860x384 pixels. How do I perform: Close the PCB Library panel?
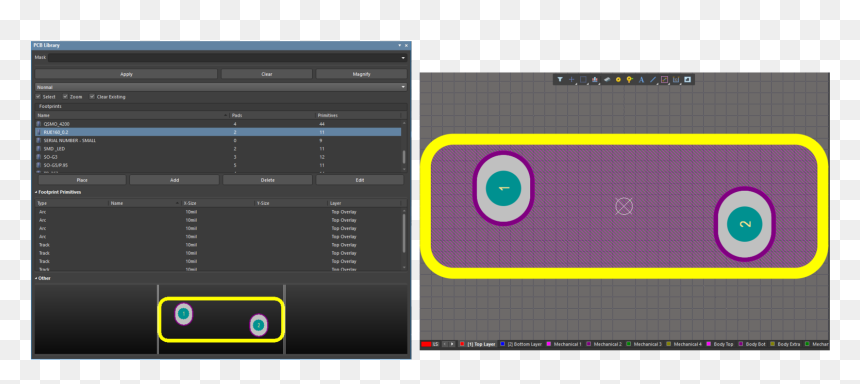[x=406, y=45]
